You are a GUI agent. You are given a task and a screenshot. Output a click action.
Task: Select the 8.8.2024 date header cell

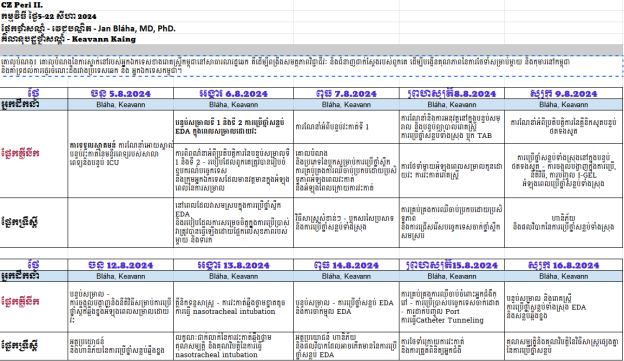[x=452, y=94]
